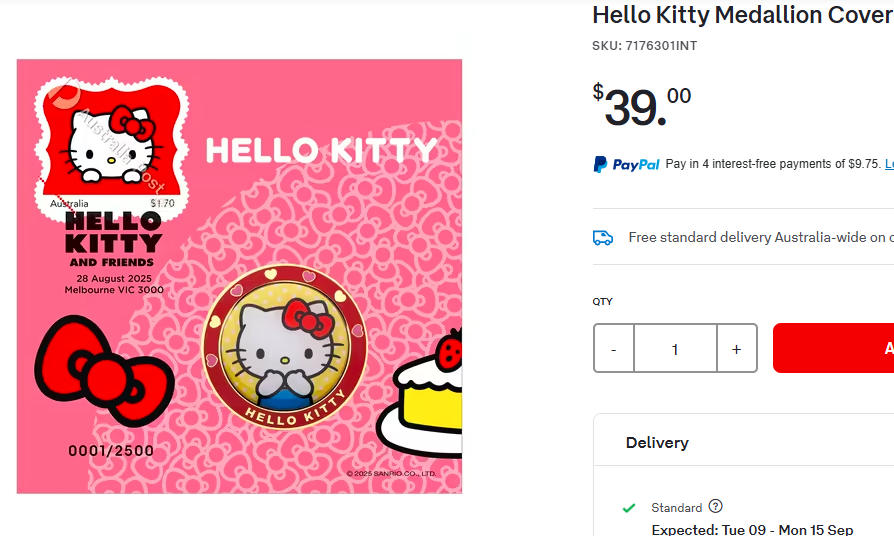Open the Standard delivery help question mark

pyautogui.click(x=715, y=507)
